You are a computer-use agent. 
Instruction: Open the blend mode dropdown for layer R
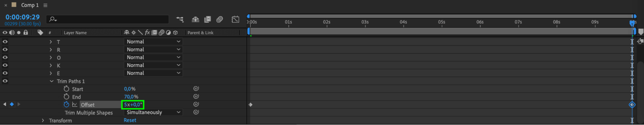coord(153,49)
